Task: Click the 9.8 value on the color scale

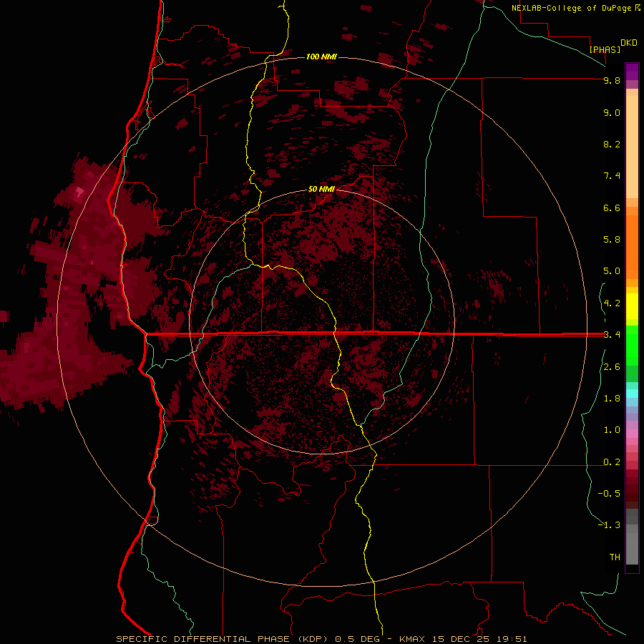Action: pyautogui.click(x=612, y=80)
